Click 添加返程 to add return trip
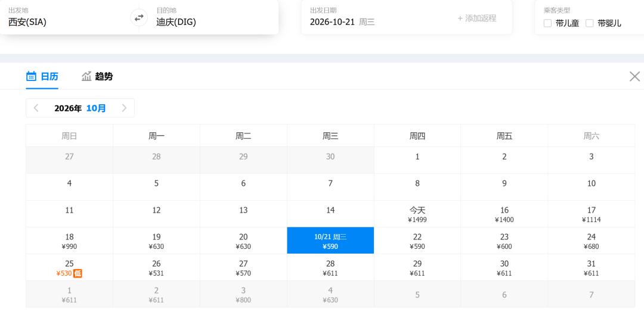 477,18
